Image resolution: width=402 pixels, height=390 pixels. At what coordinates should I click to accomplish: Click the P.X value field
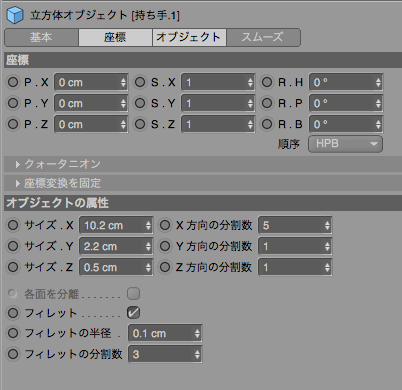click(91, 82)
